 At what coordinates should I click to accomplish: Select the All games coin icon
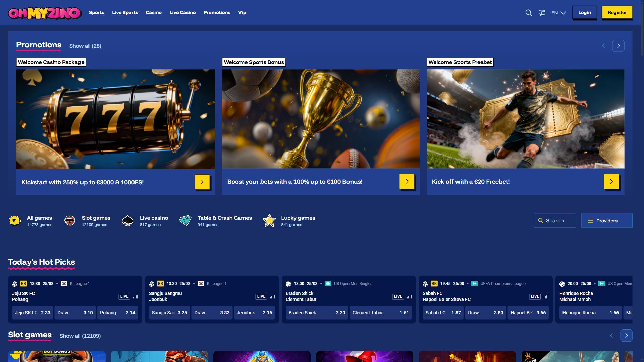pyautogui.click(x=15, y=221)
